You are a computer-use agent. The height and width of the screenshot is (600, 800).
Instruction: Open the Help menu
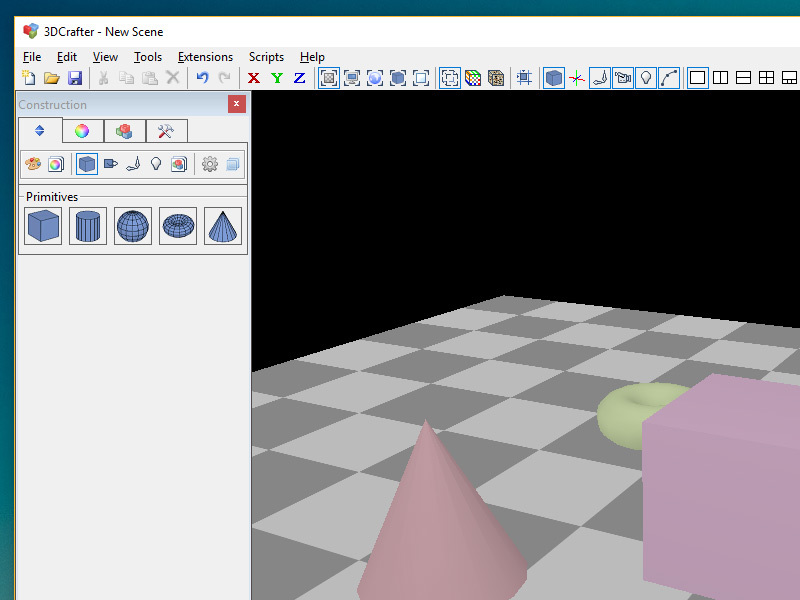(x=312, y=57)
